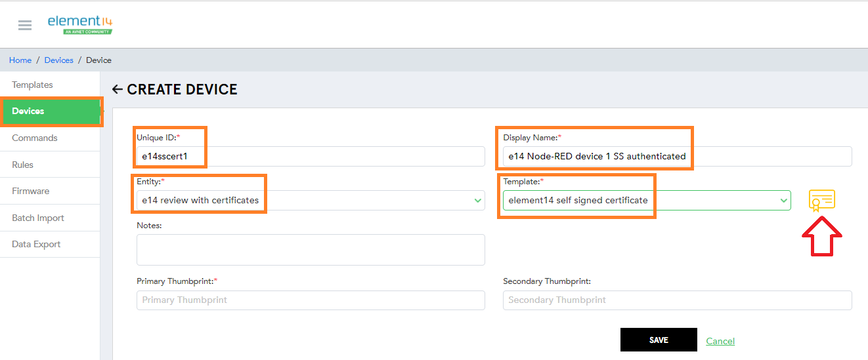
Task: Select Devices in the sidebar
Action: click(x=50, y=111)
